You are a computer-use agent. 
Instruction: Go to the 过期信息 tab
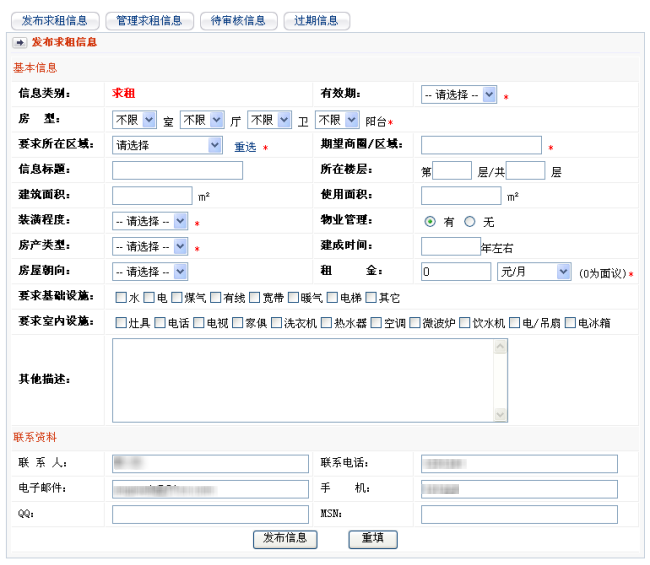coord(316,20)
